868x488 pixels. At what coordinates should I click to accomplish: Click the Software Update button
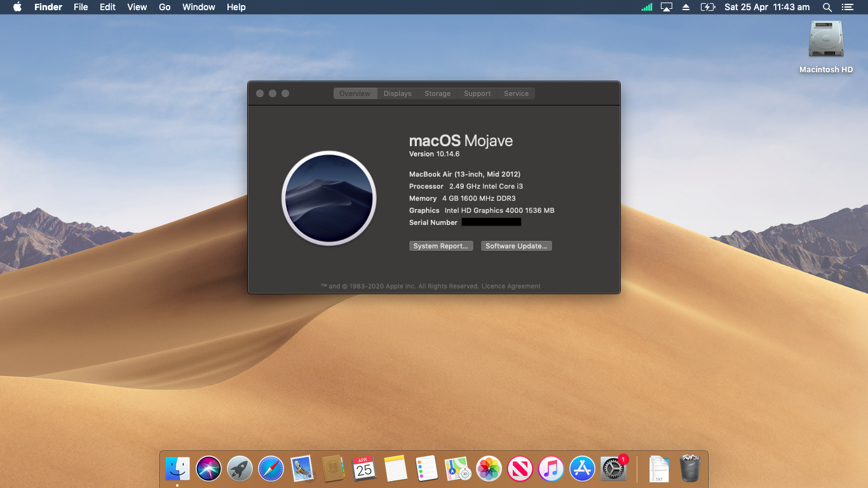[516, 246]
